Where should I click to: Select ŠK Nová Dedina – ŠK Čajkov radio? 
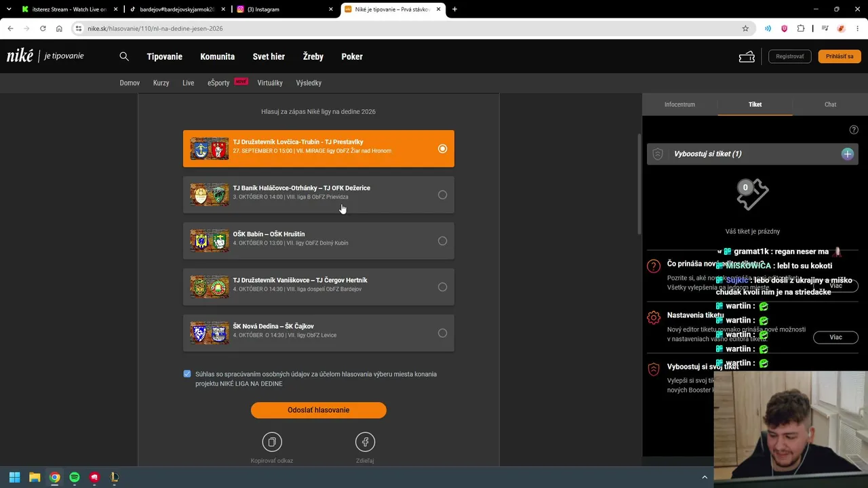point(442,333)
